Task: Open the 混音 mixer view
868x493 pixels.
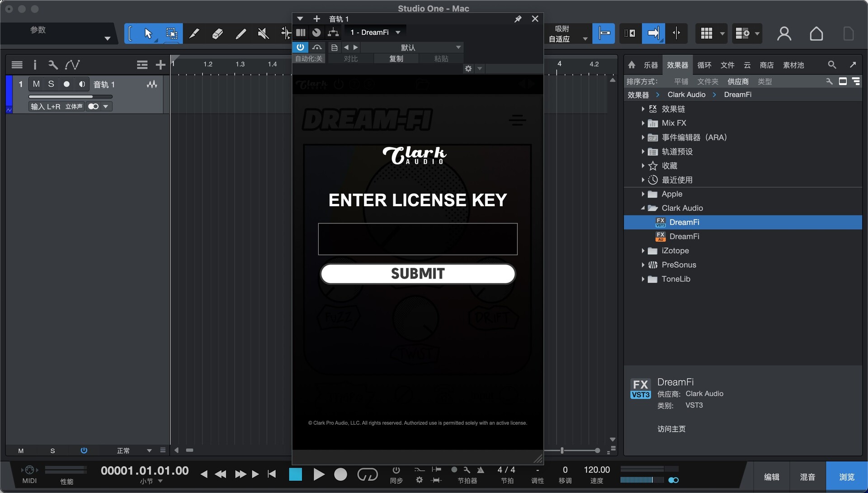Action: pyautogui.click(x=807, y=477)
